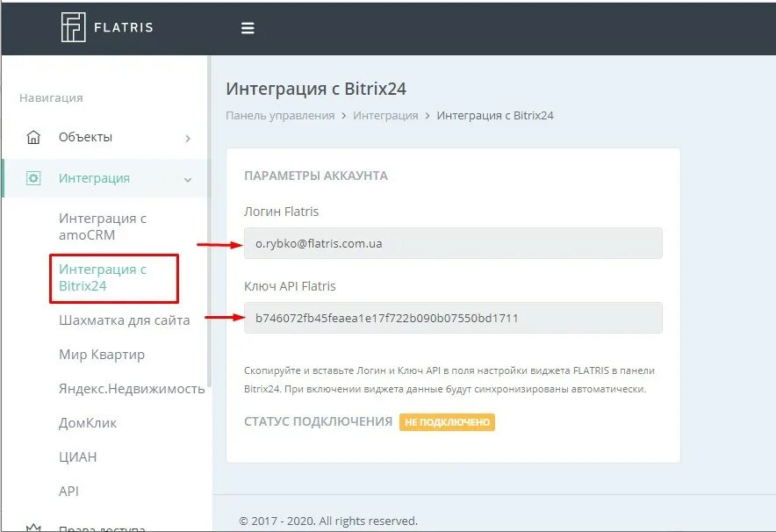Expand the Объекты chevron arrow
The width and height of the screenshot is (776, 532).
(188, 139)
